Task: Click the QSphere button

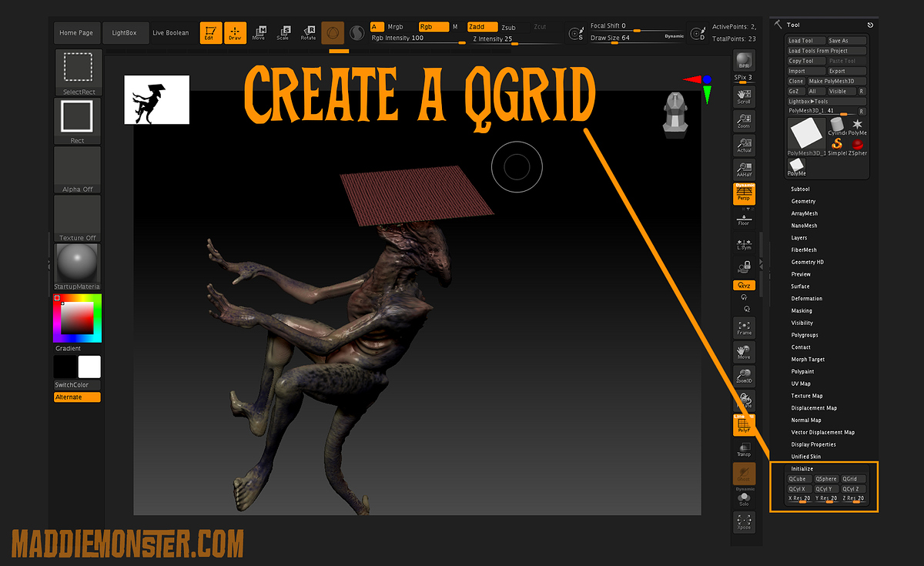Action: [x=826, y=479]
